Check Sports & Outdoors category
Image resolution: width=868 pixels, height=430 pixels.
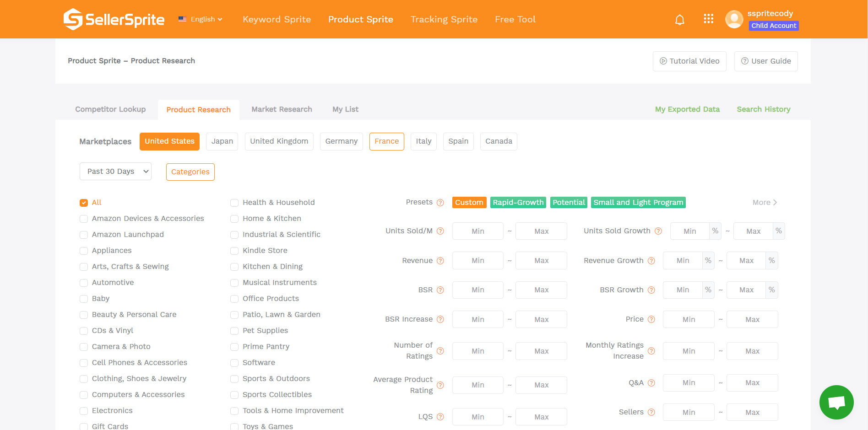click(234, 379)
